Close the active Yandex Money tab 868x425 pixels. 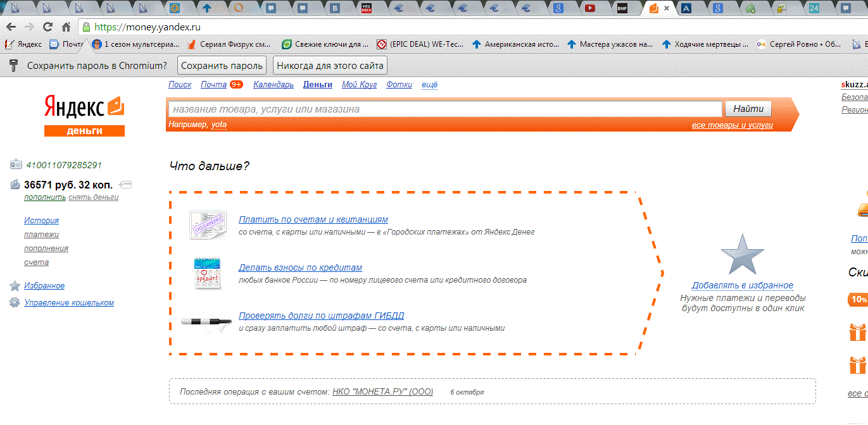tap(667, 8)
